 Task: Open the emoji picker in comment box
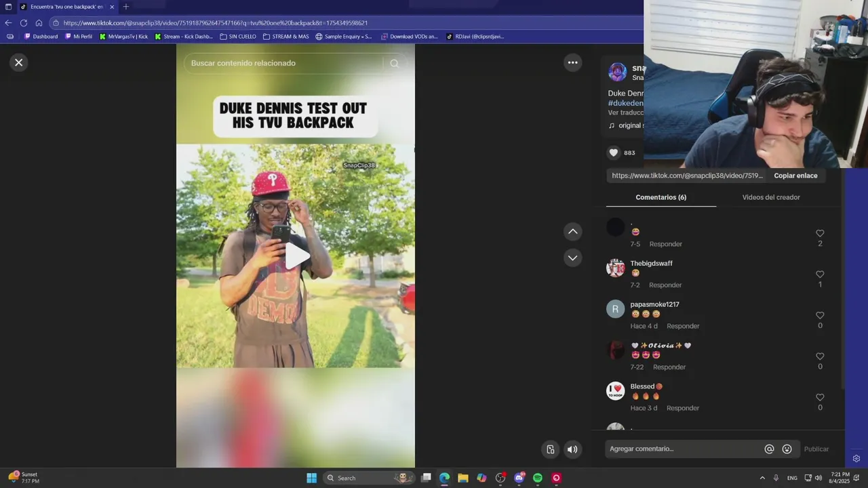pyautogui.click(x=787, y=449)
